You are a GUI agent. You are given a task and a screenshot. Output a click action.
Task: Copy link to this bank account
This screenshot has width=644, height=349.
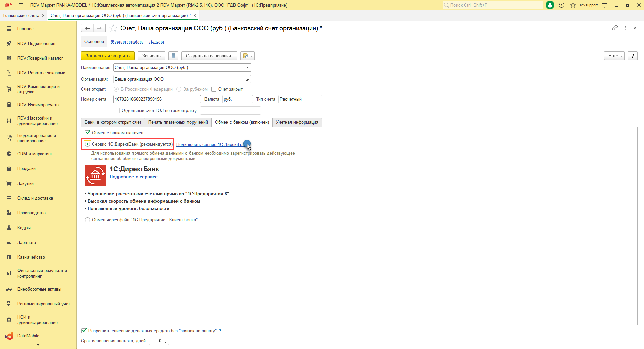click(x=615, y=28)
